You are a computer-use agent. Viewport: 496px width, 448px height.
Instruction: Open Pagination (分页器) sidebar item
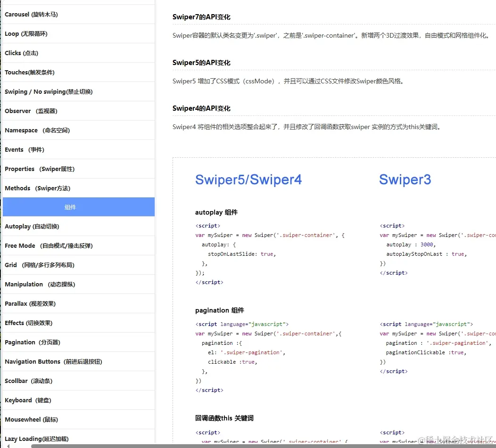pos(78,342)
